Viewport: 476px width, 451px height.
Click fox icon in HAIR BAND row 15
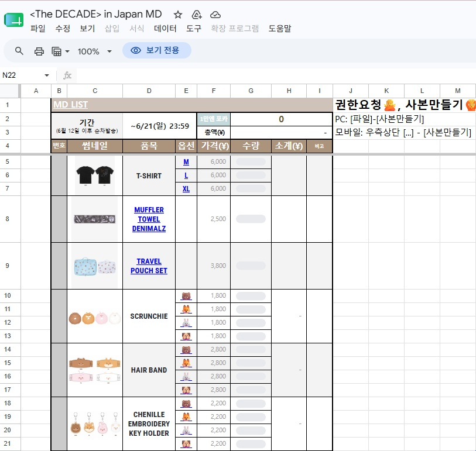click(186, 363)
